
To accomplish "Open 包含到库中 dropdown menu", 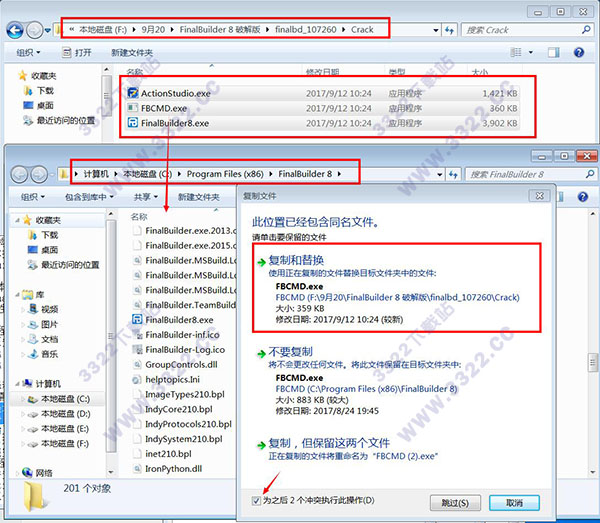I will pos(89,197).
